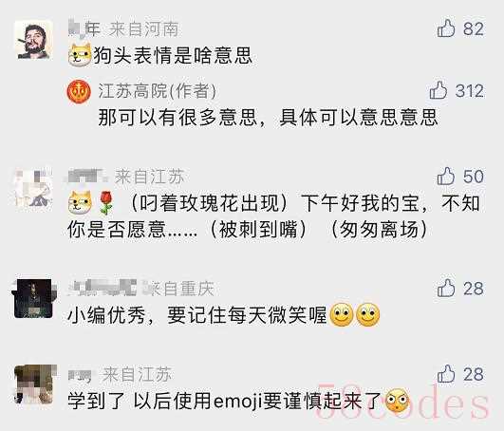The height and width of the screenshot is (431, 504).
Task: Select the comment 小编优秀，要记住每天微笑喔
Action: pyautogui.click(x=196, y=315)
